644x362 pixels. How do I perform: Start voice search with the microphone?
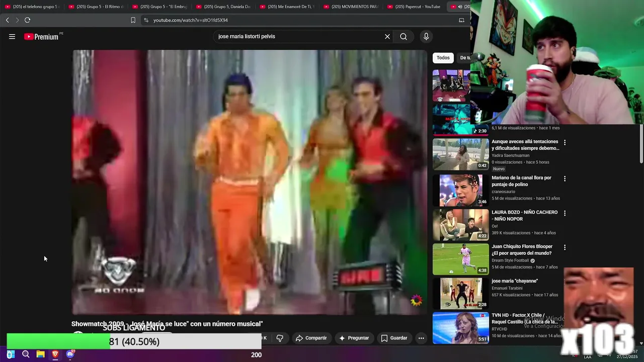(x=426, y=36)
